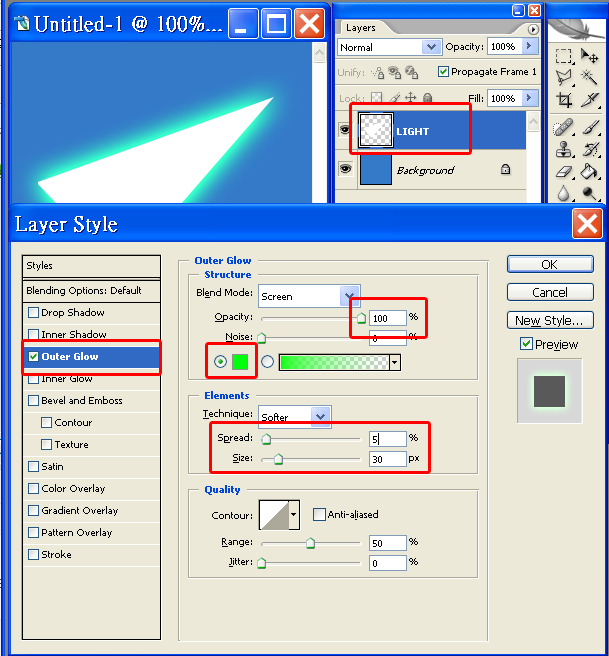
Task: Select the Magic Wand tool
Action: [x=589, y=77]
